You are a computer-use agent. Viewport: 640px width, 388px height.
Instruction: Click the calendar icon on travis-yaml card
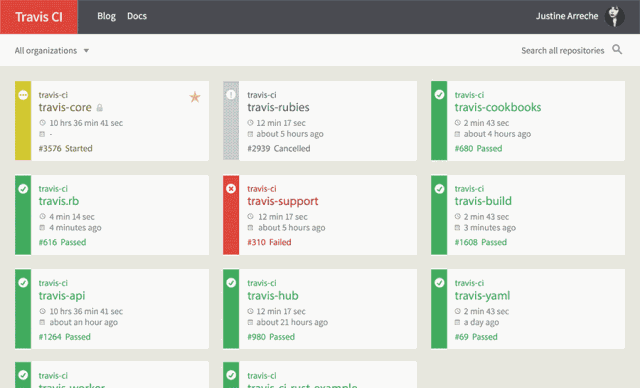click(x=457, y=322)
